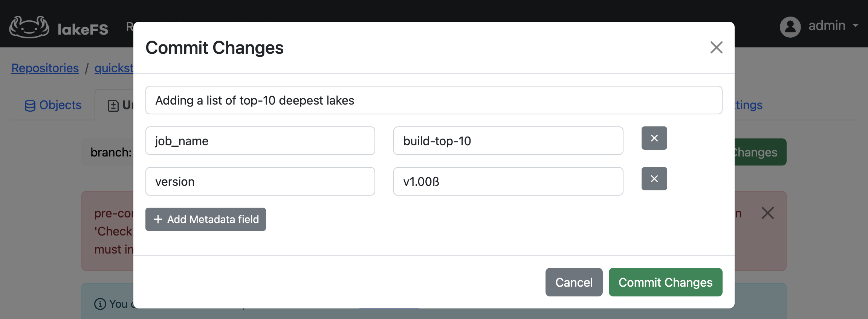Remove the job_name metadata field

pos(654,138)
